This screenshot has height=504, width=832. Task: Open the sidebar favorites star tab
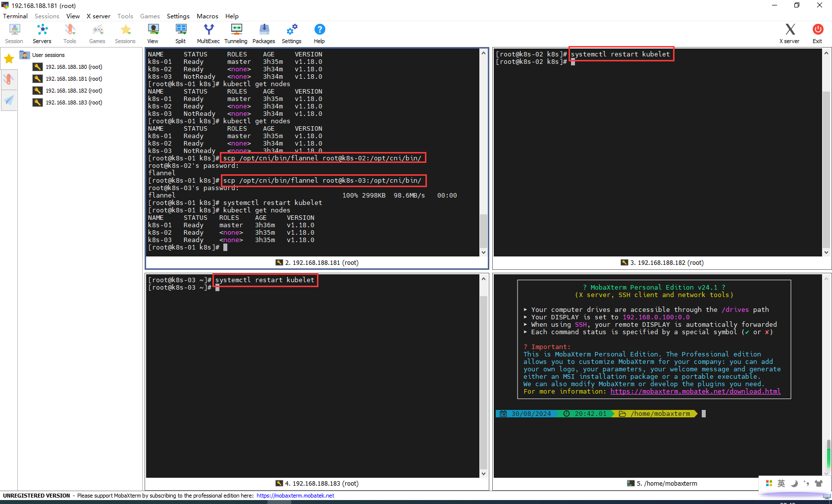tap(9, 59)
